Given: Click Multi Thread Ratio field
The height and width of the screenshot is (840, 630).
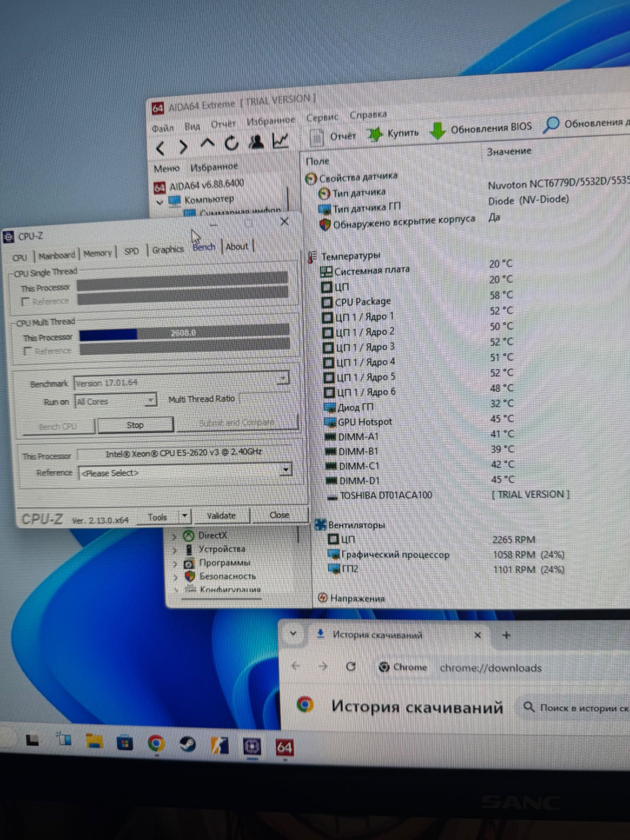Looking at the screenshot, I should (265, 397).
